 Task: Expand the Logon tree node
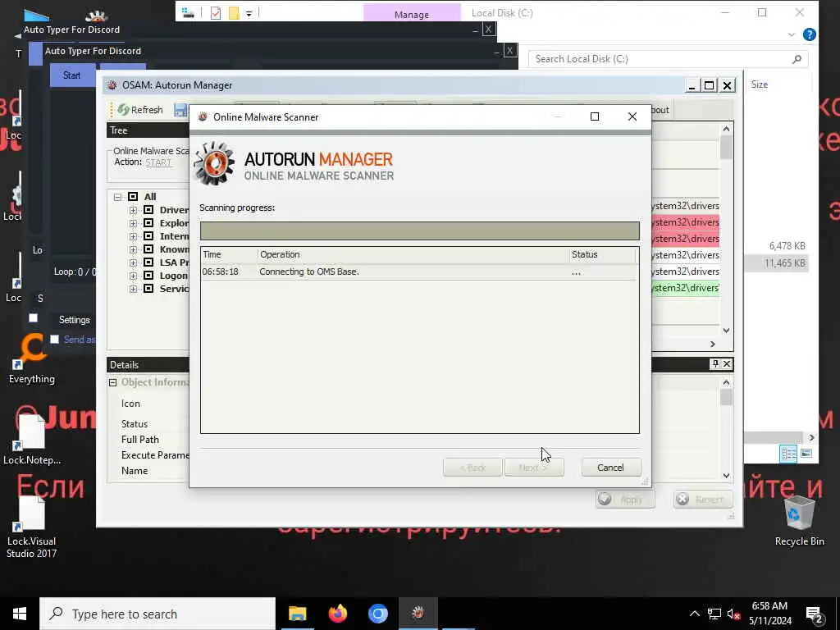click(x=134, y=276)
